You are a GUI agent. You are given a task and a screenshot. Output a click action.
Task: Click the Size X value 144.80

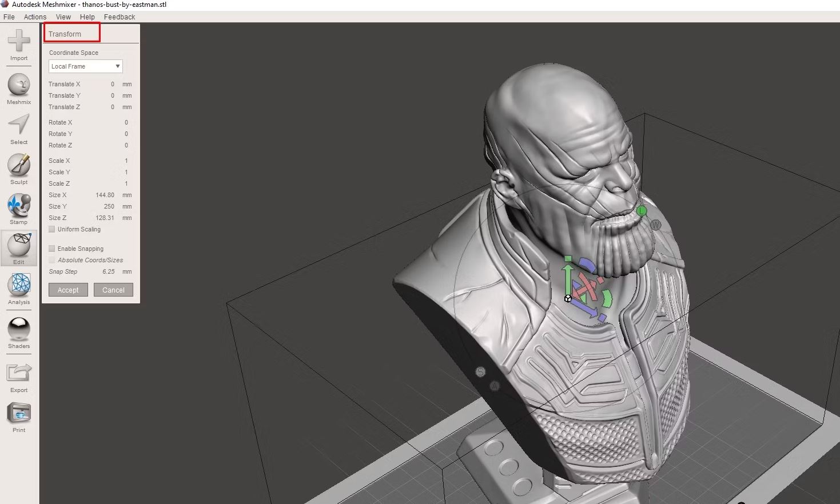(x=105, y=195)
